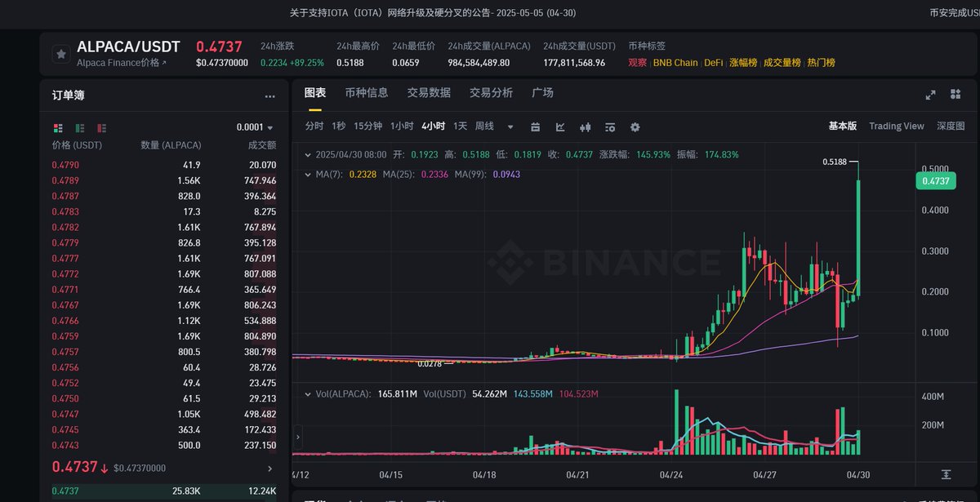
Task: Switch chart to 深度图 depth view
Action: (951, 127)
